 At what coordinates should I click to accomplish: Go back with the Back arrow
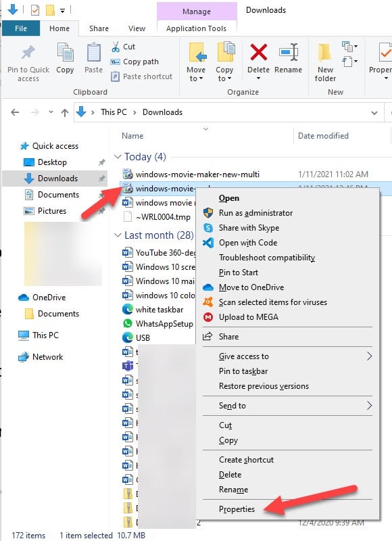pos(15,112)
